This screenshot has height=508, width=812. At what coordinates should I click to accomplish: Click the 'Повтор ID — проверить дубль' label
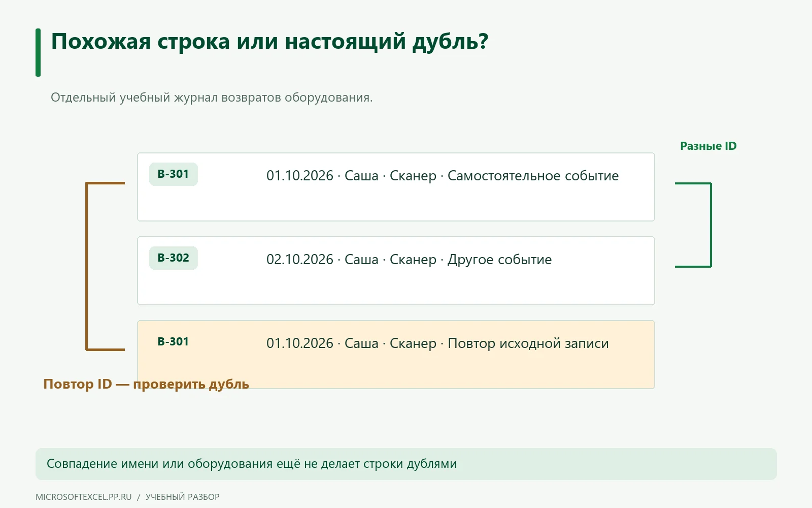146,384
